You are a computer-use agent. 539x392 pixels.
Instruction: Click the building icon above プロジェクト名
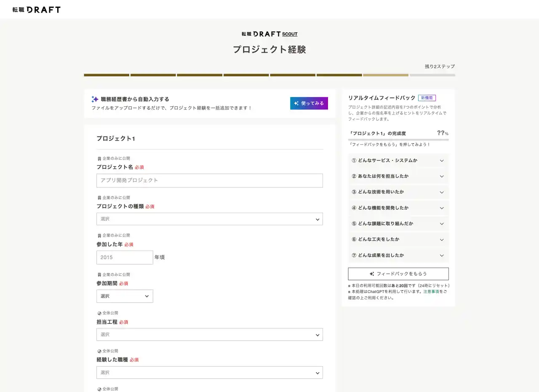tap(99, 159)
